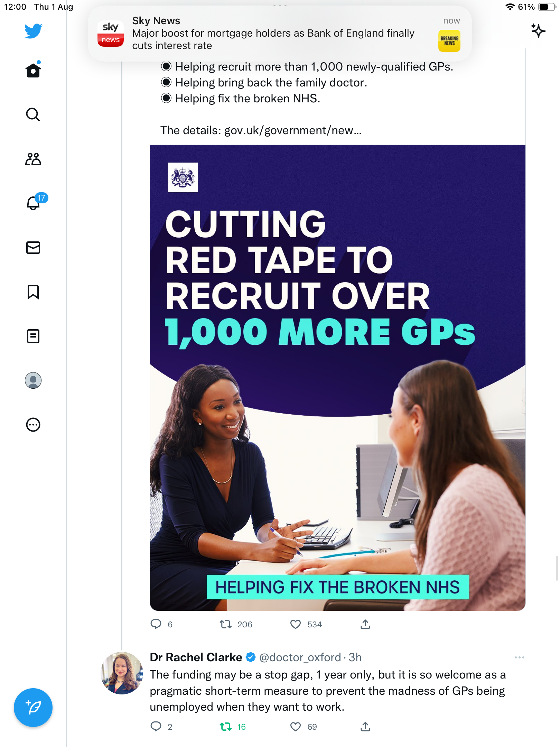Like the GP recruitment tweet with 534 likes
This screenshot has width=560, height=747.
pyautogui.click(x=296, y=624)
